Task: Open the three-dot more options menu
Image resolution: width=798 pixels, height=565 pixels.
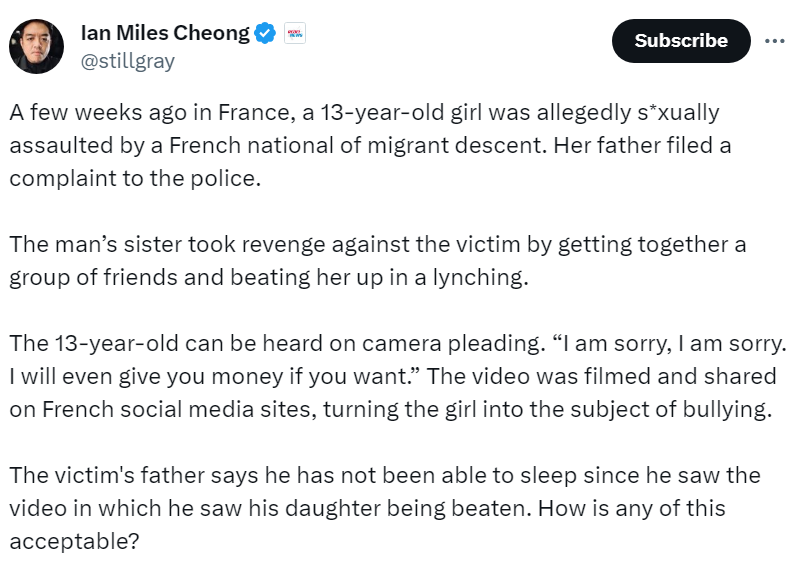Action: tap(775, 41)
